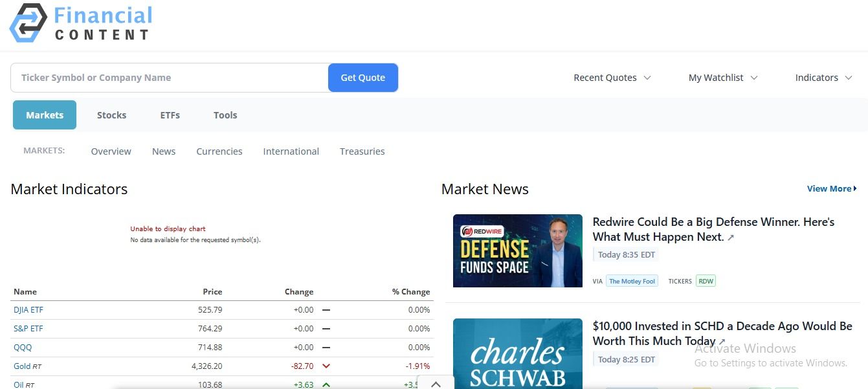Screen dimensions: 868x389
Task: Click the external link arrow after Redwire headline
Action: tap(731, 238)
